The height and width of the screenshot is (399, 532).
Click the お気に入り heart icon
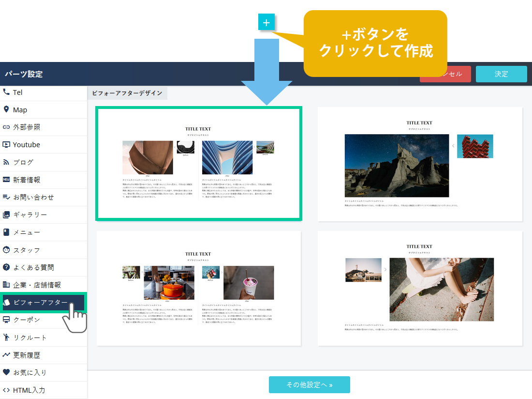(x=6, y=372)
